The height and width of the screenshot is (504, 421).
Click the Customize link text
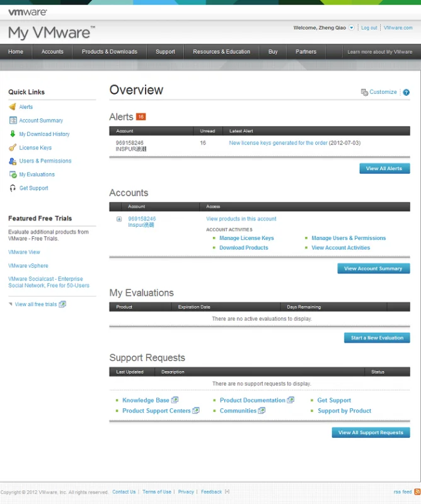tap(383, 92)
